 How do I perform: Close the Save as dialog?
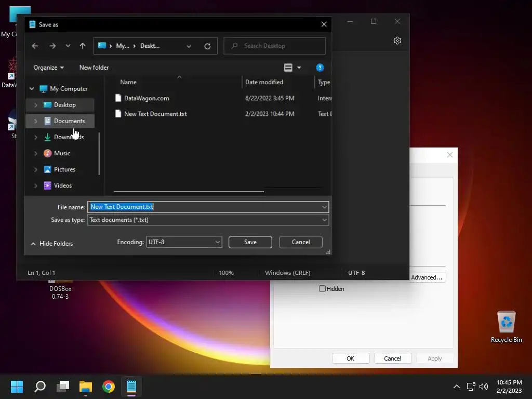pyautogui.click(x=324, y=24)
